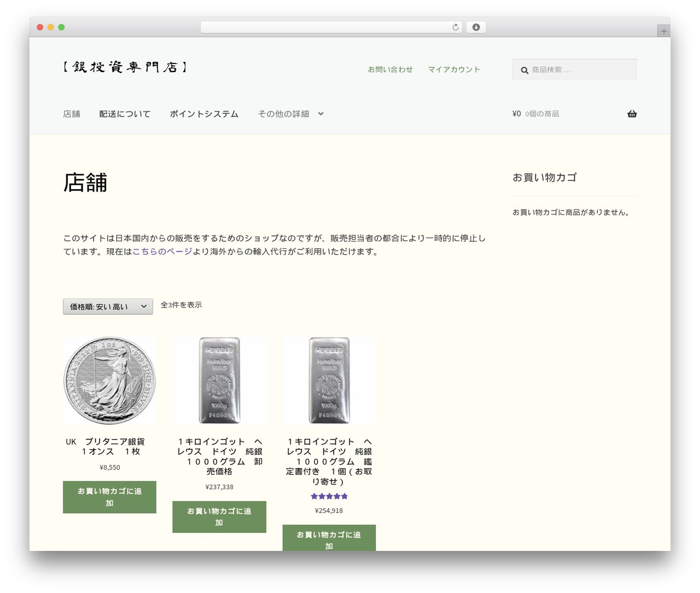The image size is (700, 593).
Task: Go to 配送について page
Action: tap(125, 114)
